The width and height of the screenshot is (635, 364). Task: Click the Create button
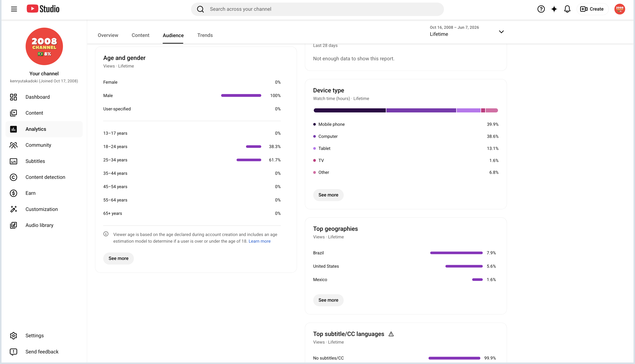pos(592,9)
